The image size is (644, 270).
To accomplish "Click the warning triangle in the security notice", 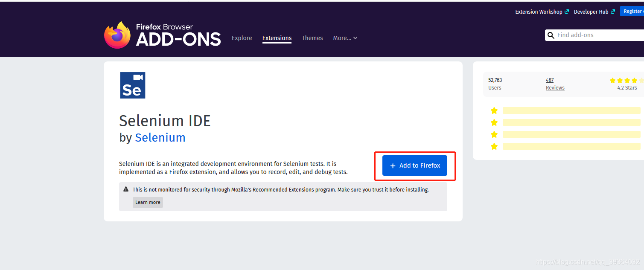I will pos(126,189).
